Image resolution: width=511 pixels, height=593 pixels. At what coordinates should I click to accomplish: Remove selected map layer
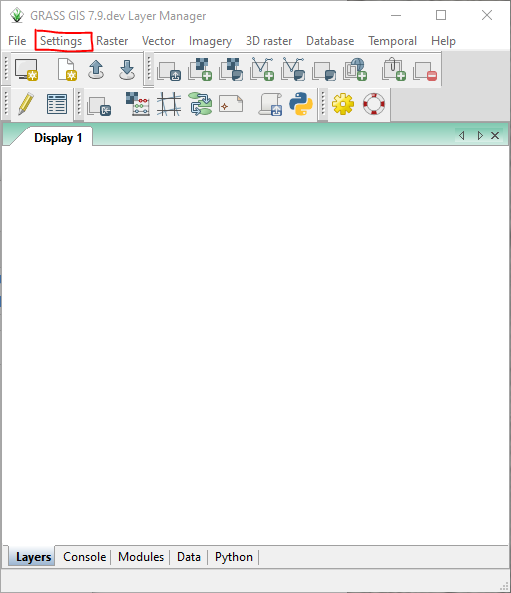[425, 71]
